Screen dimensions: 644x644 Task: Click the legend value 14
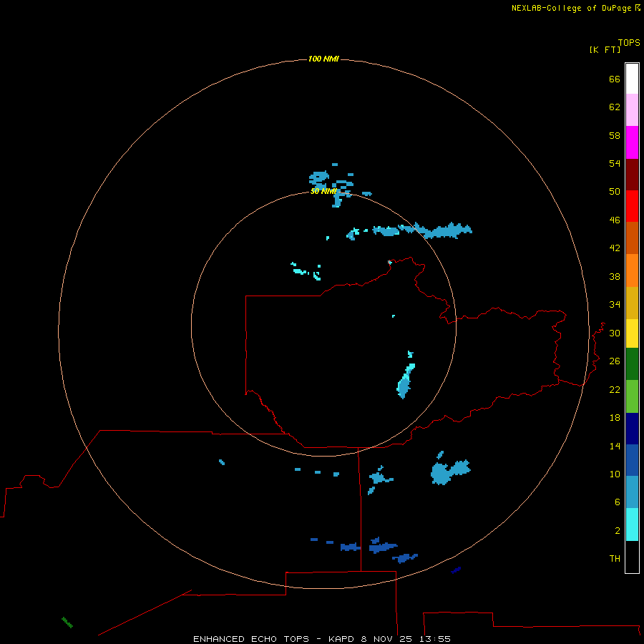(615, 446)
